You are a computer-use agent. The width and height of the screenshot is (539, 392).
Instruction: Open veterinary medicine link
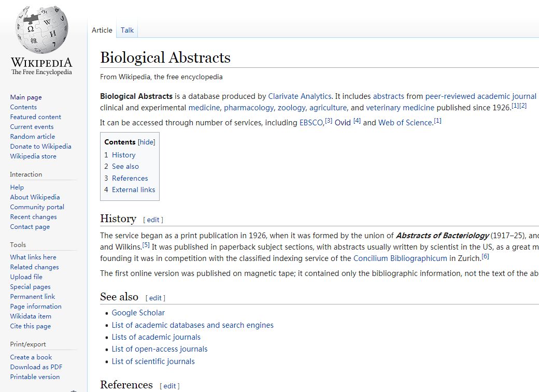400,108
